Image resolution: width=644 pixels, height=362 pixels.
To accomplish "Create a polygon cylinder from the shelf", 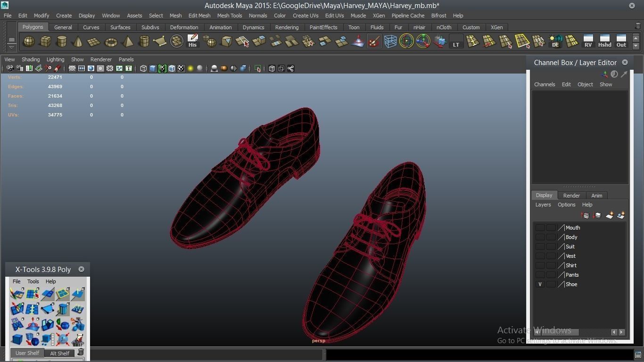I will pos(61,41).
